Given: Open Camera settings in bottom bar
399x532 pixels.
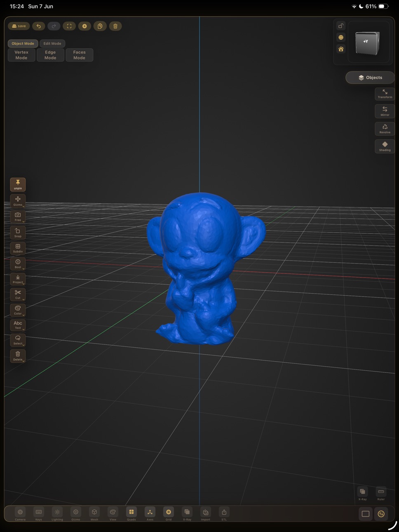Looking at the screenshot, I should pos(20,513).
